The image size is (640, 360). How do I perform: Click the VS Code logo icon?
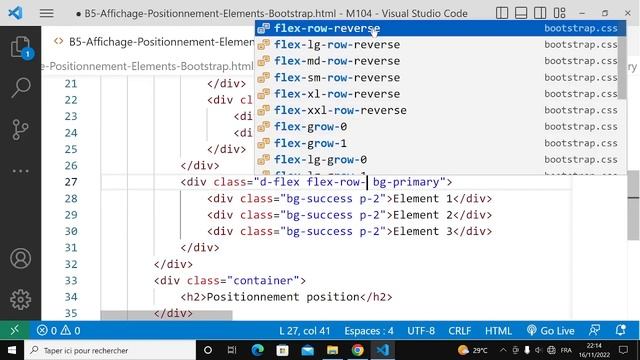16,13
